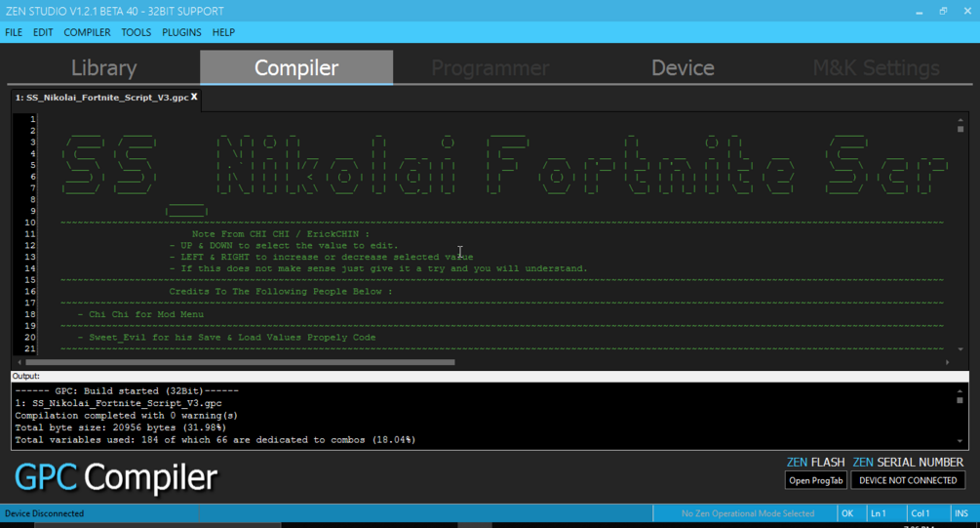This screenshot has height=528, width=980.
Task: Restore down the Zen Studio window
Action: (x=943, y=12)
